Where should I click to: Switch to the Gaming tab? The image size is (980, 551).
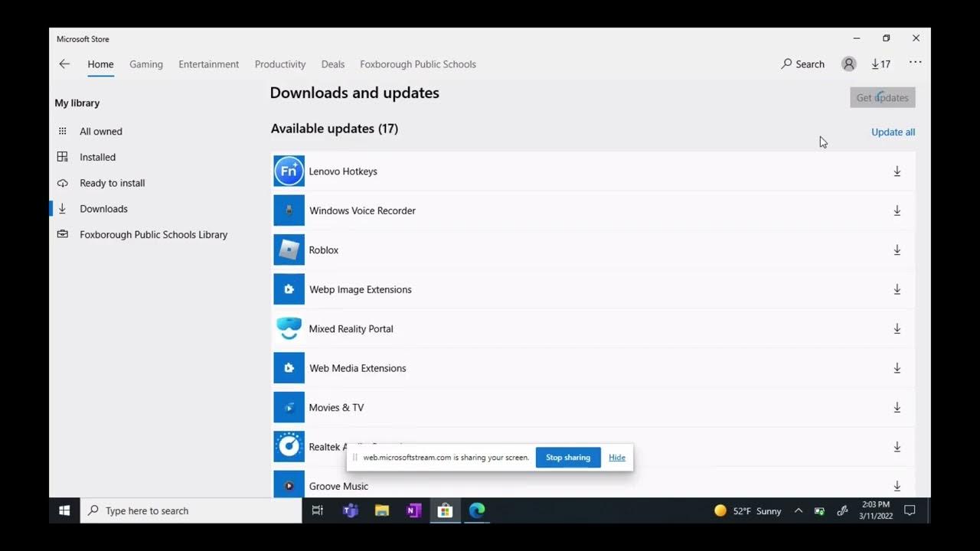[x=146, y=64]
